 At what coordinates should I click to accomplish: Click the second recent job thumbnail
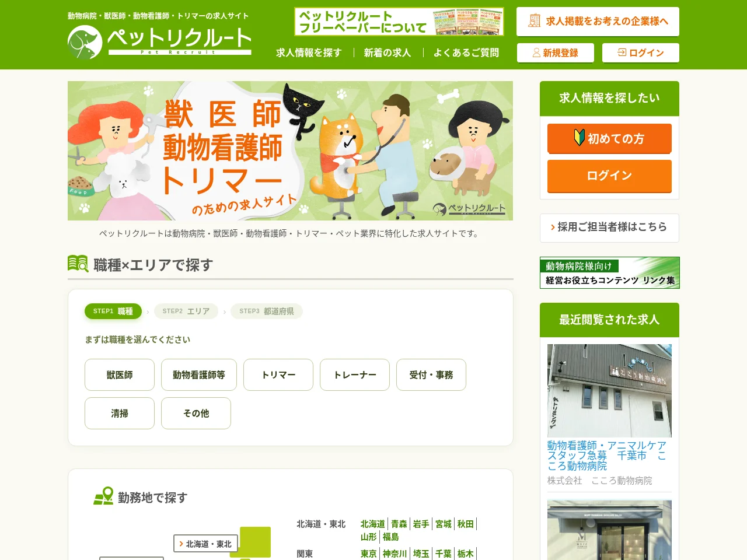[609, 530]
